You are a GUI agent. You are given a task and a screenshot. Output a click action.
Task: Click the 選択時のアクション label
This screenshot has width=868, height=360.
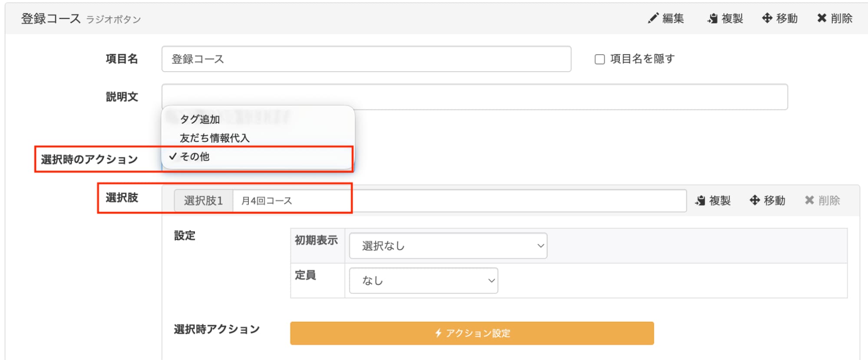coord(89,160)
